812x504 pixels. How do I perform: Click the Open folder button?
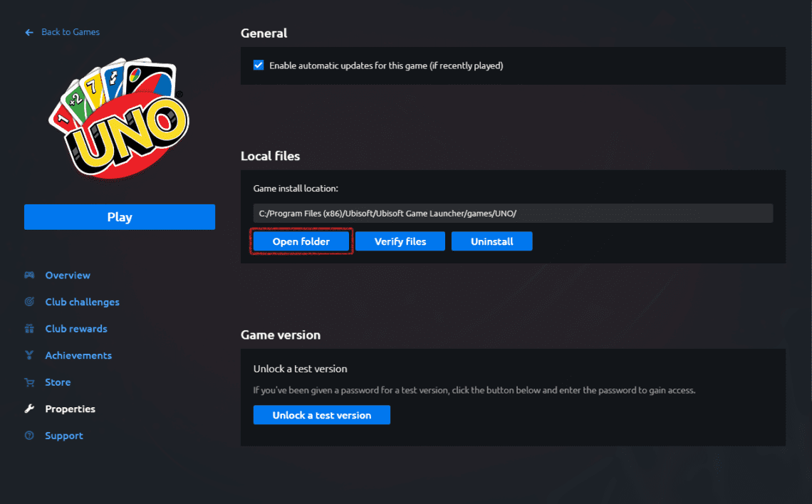[301, 241]
